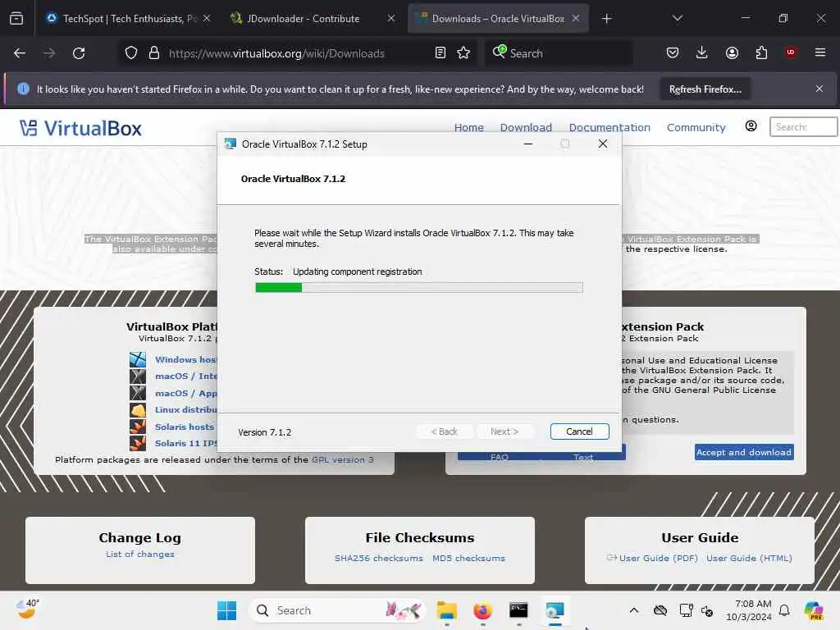Screen dimensions: 840x630
Task: Click the VirtualBox setup taskbar icon
Action: (x=555, y=610)
